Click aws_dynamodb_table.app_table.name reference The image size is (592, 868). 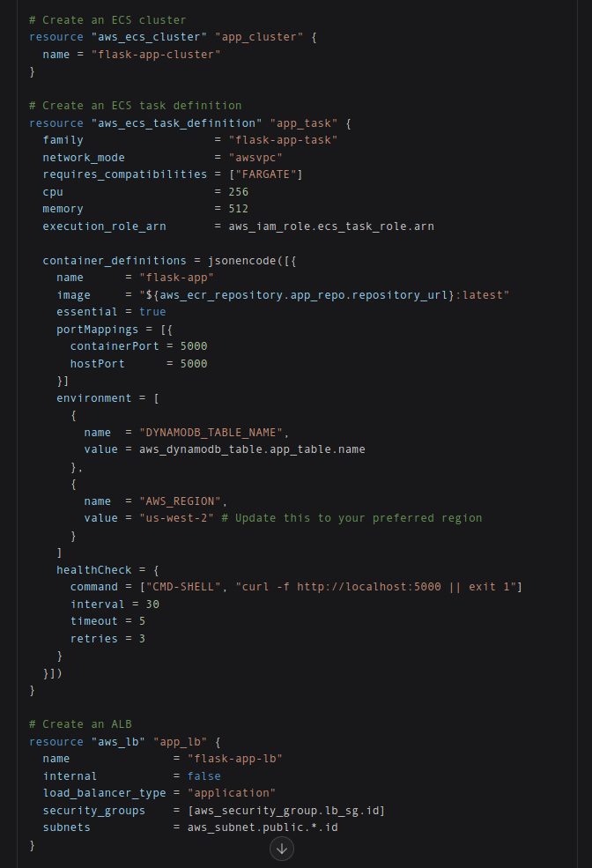(252, 449)
